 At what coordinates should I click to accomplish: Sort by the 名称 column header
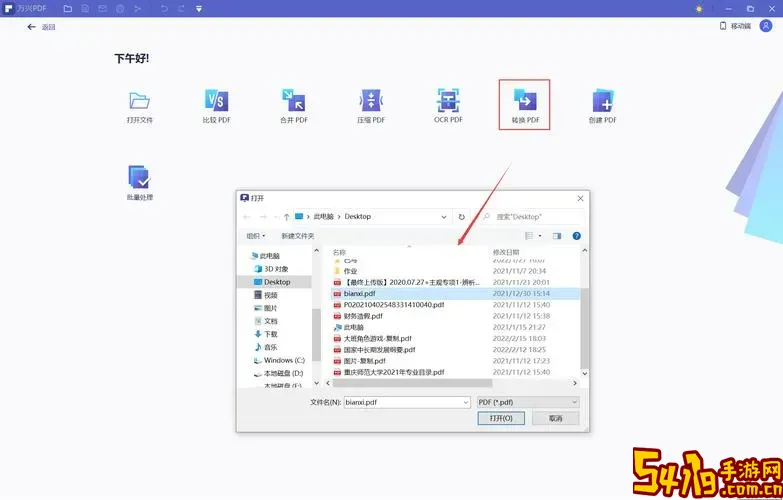click(x=340, y=252)
